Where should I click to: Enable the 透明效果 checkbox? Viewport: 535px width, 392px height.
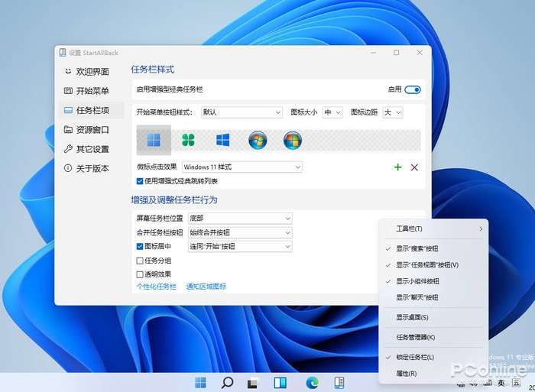point(140,274)
